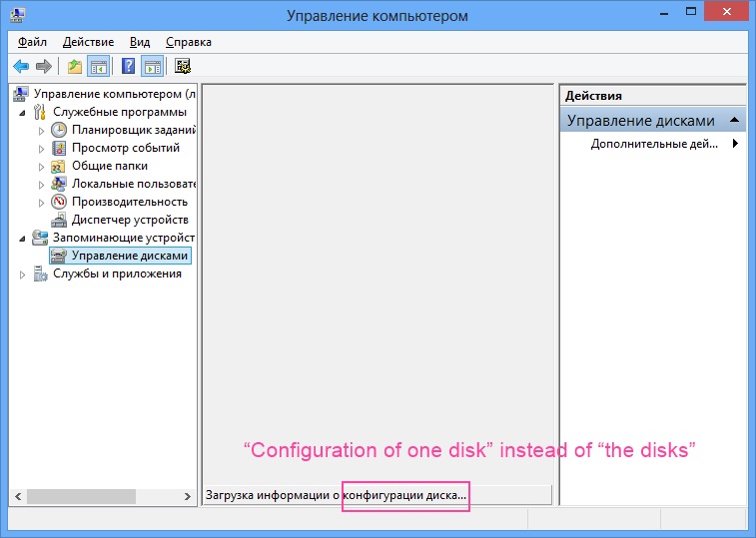
Task: Collapse Управление дисками actions section arrow
Action: (x=734, y=120)
